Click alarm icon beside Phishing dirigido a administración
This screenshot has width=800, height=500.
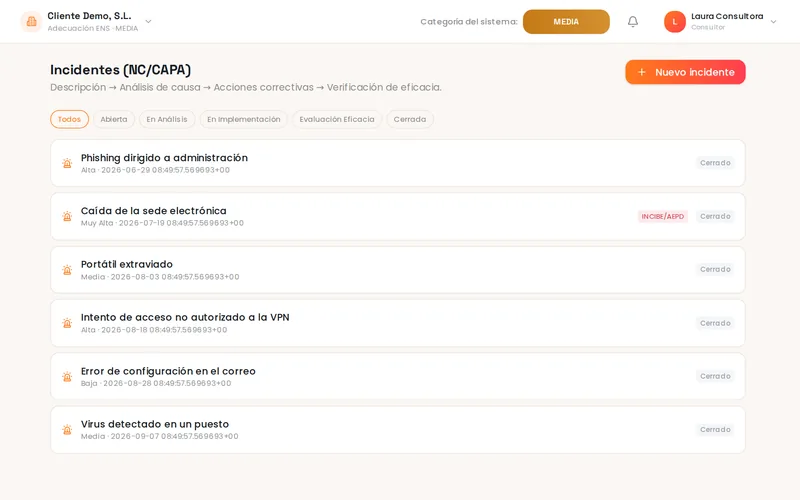67,163
